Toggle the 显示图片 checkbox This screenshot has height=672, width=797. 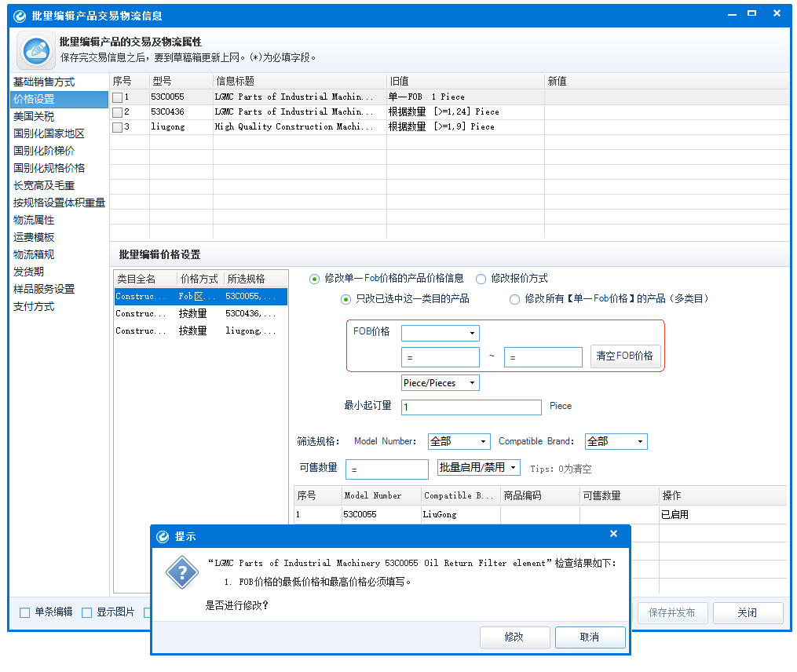tap(87, 612)
